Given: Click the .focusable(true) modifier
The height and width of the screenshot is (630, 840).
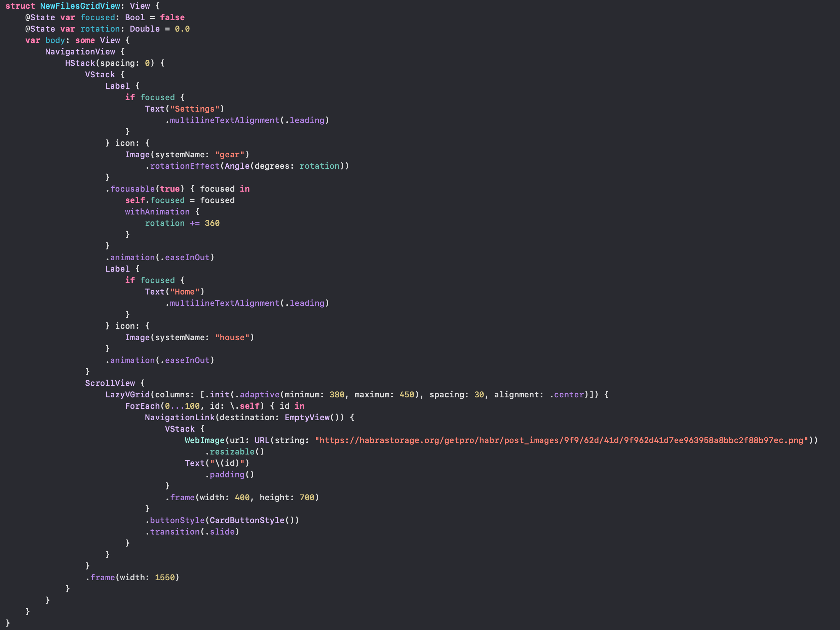Looking at the screenshot, I should click(145, 189).
